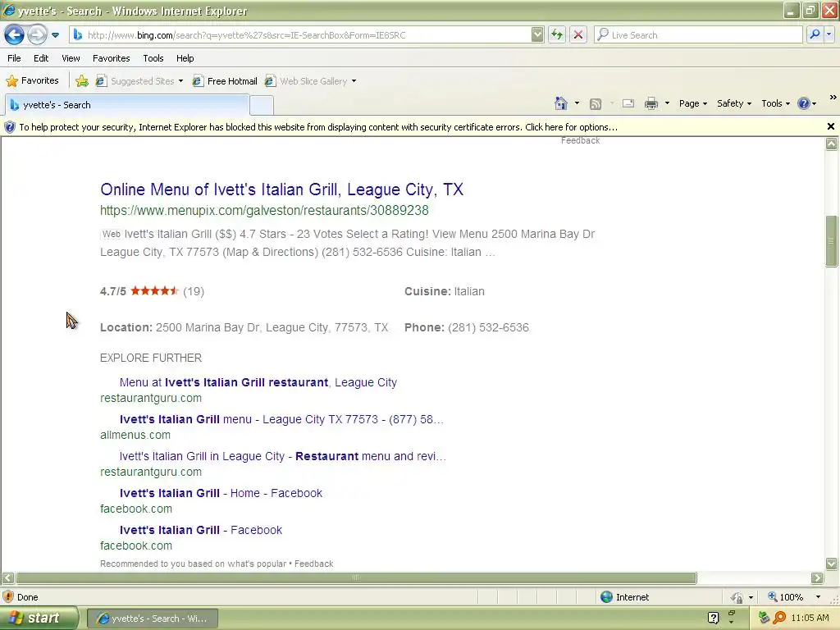Open the Tools menu in menu bar
840x630 pixels.
153,58
